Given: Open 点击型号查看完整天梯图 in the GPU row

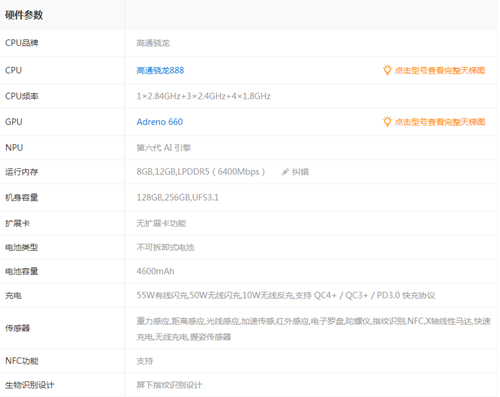Looking at the screenshot, I should 440,122.
